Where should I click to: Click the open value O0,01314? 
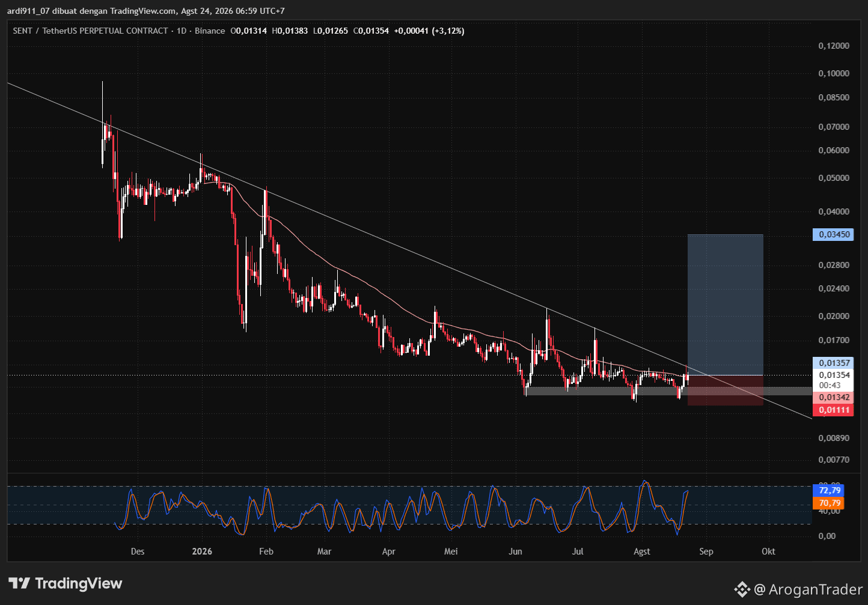(249, 31)
